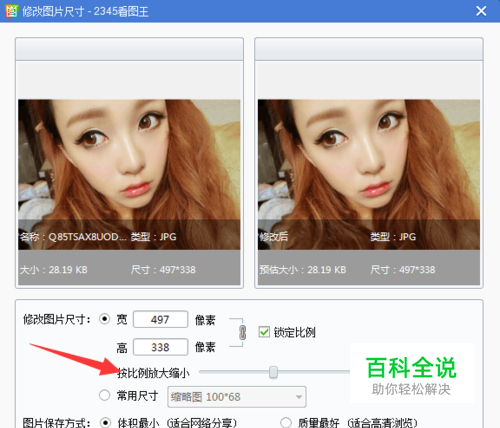
Task: Choose the 体积最小 save option
Action: click(105, 423)
